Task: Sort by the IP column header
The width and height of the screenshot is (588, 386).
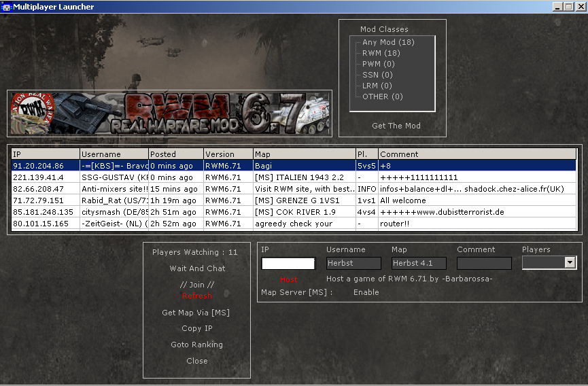Action: click(46, 154)
